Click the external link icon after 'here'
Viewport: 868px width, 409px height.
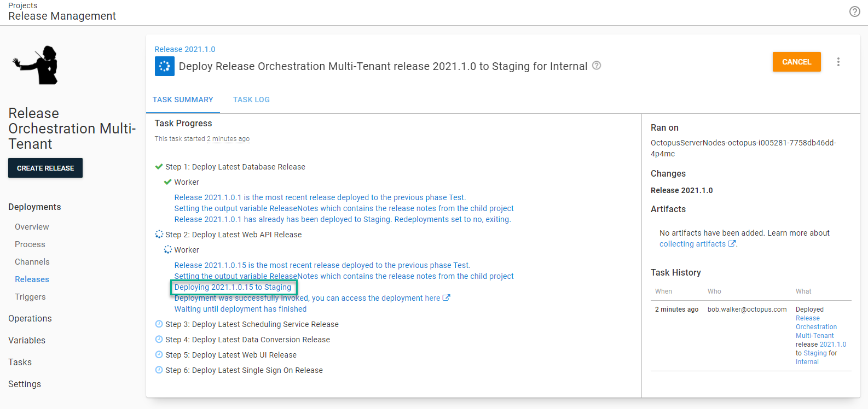pos(446,298)
